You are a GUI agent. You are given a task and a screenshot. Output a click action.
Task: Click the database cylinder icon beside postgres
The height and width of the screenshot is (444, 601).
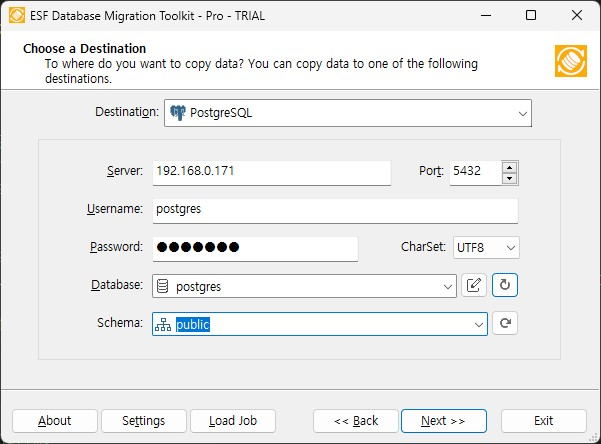[163, 286]
